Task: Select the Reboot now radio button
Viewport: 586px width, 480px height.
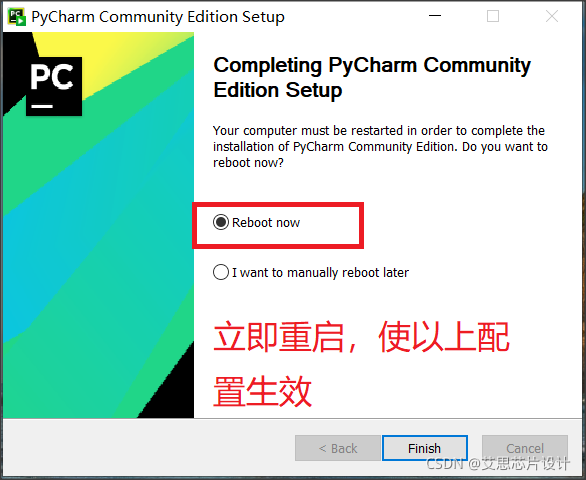Action: (x=221, y=222)
